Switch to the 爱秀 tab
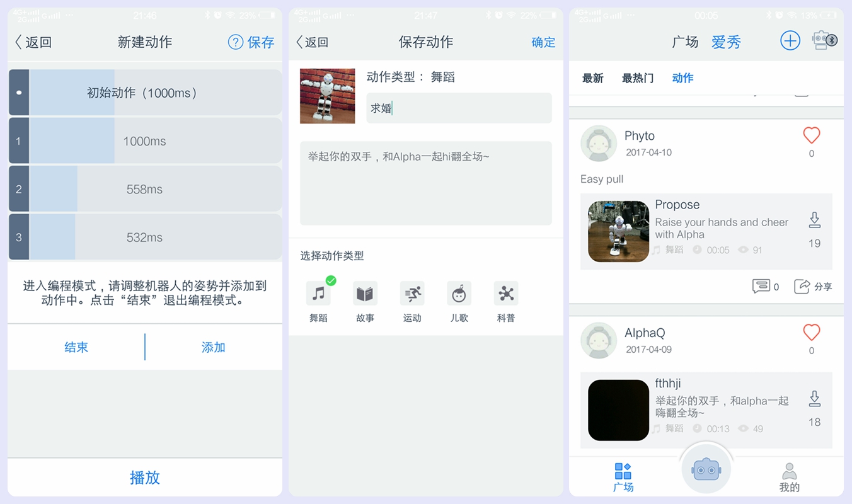Viewport: 852px width, 504px height. [x=725, y=42]
